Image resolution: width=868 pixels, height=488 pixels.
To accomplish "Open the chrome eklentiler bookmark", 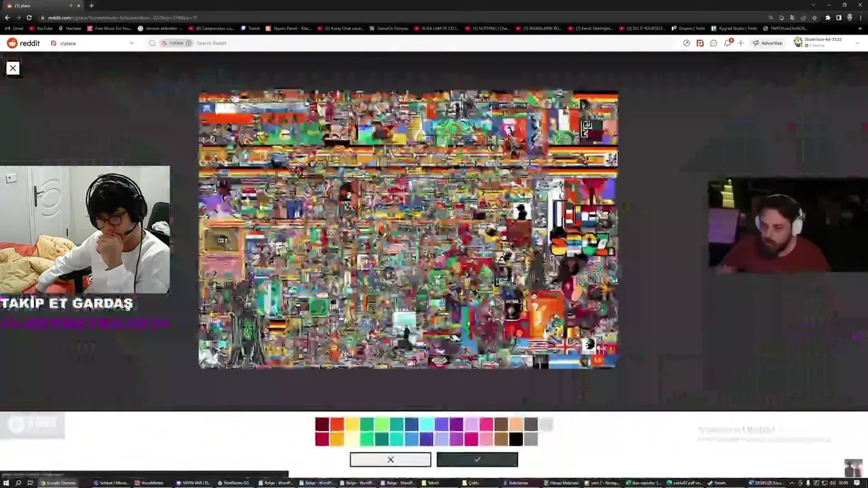I will coord(160,28).
